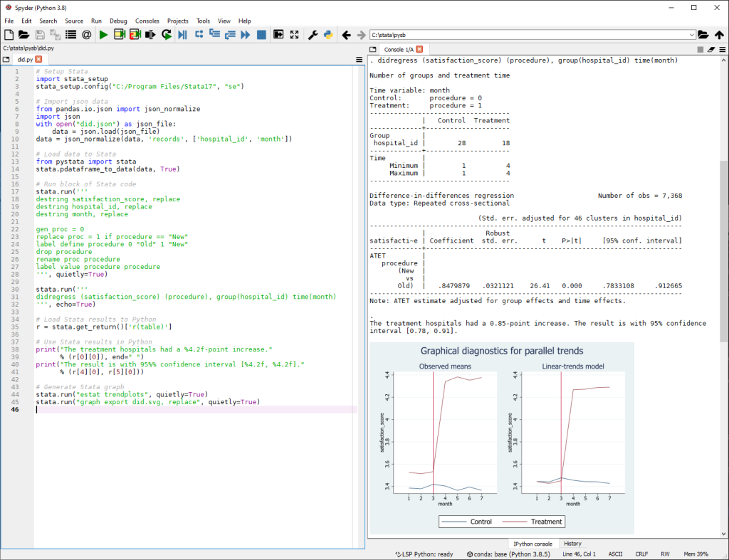Run cell and advance icon

(x=135, y=35)
